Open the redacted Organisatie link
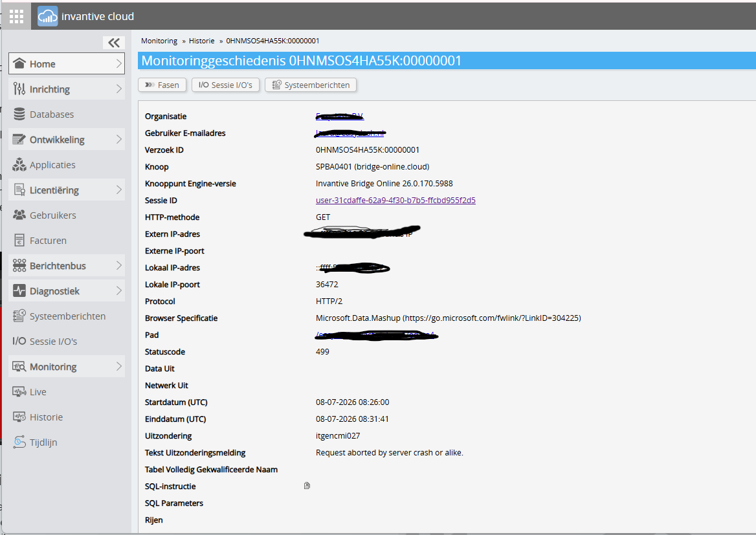Screen dimensions: 756x535 pyautogui.click(x=340, y=116)
